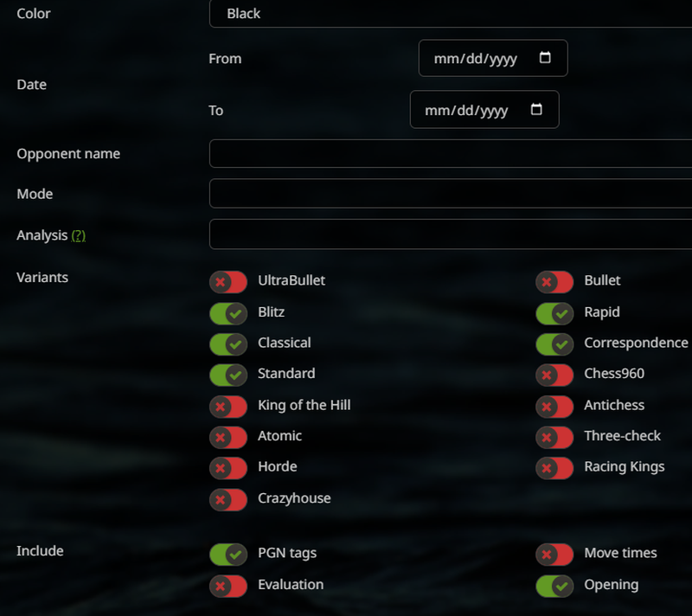Open calendar picker in To date field
This screenshot has width=692, height=616.
coord(536,110)
